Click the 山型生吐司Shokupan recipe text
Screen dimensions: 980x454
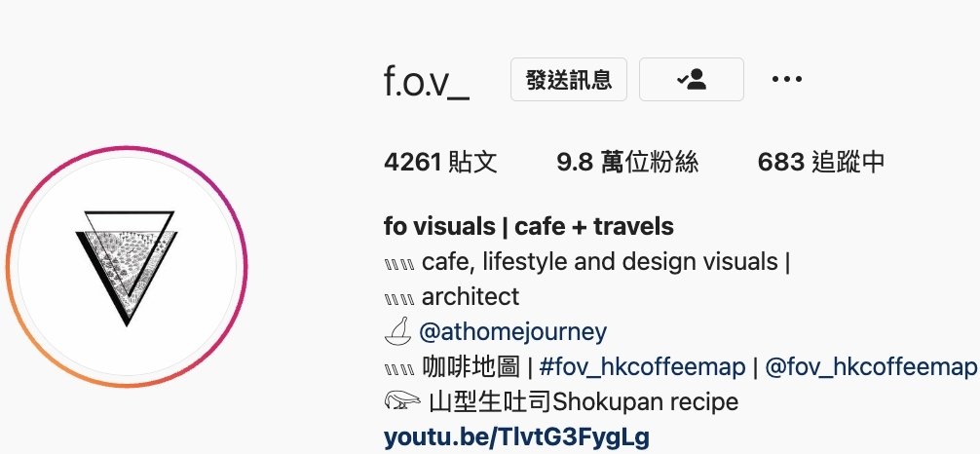[x=584, y=402]
